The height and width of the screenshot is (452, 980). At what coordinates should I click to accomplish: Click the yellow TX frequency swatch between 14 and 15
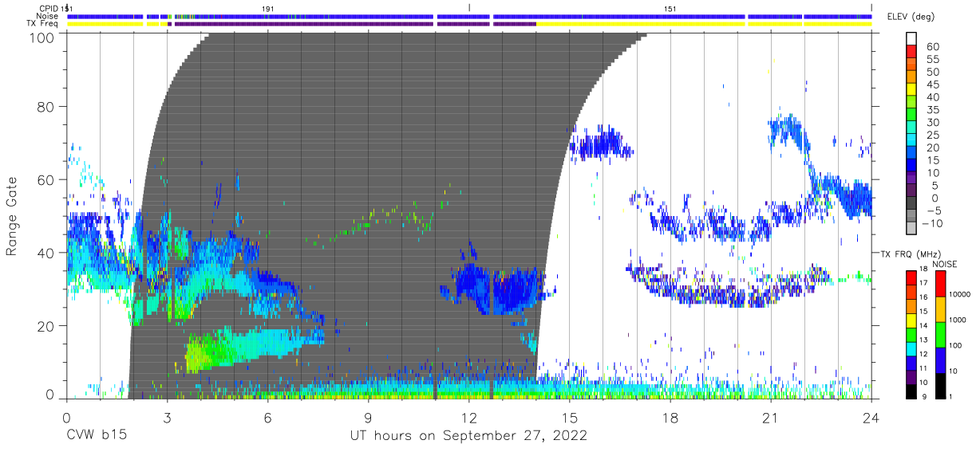click(911, 320)
